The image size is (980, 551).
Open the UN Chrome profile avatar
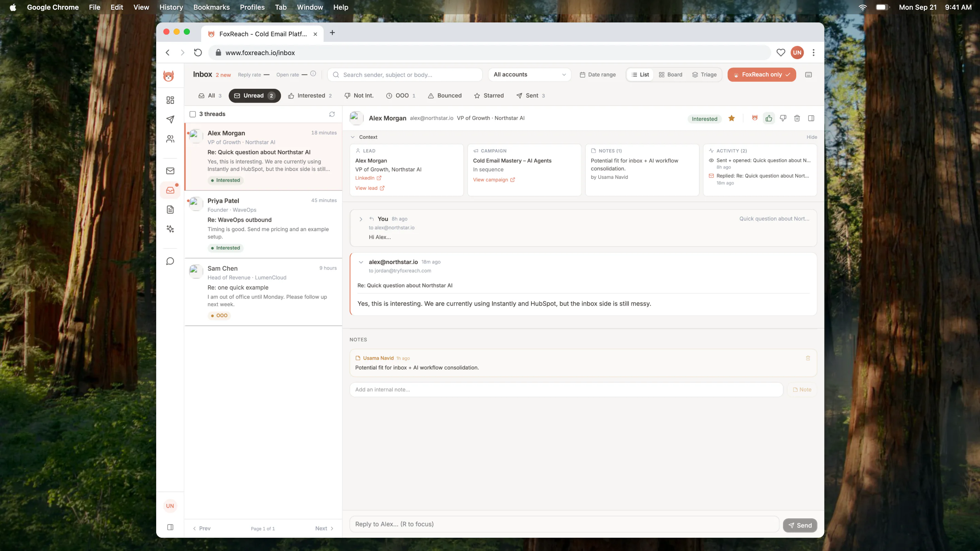pos(797,52)
